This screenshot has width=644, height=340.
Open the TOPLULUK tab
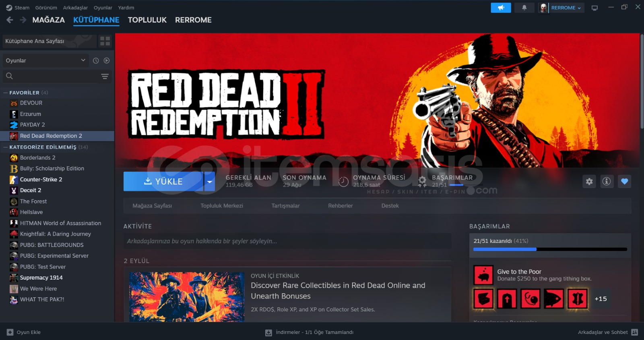[x=147, y=20]
